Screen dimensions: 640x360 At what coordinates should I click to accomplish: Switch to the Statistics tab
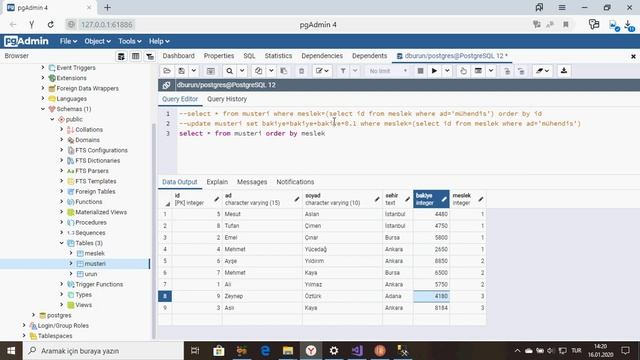tap(278, 56)
